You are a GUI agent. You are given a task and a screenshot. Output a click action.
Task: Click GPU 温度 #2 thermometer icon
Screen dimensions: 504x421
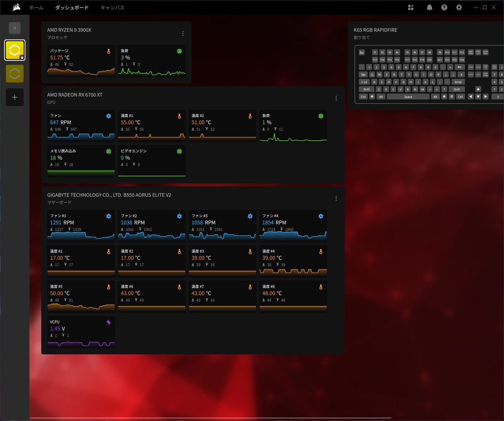[x=250, y=116]
